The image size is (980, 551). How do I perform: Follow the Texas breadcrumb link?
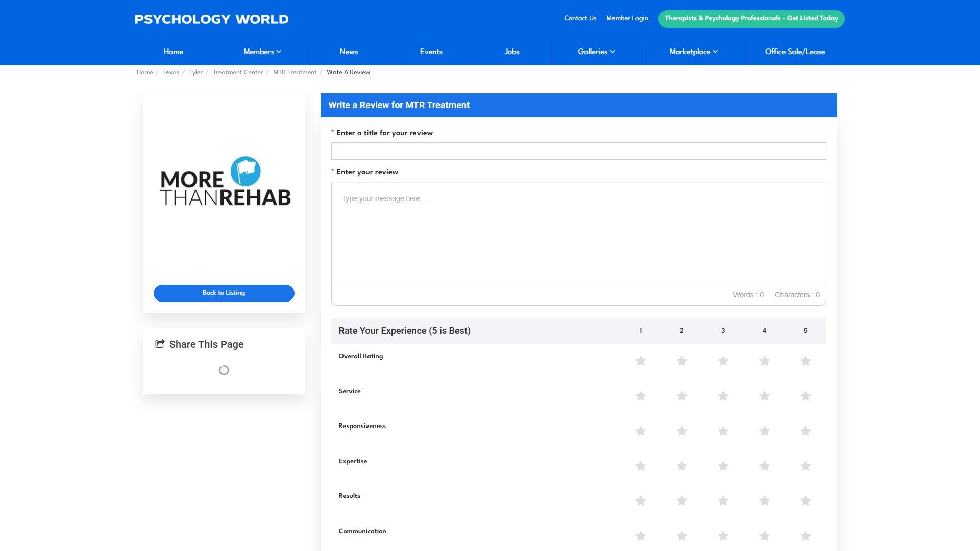click(171, 72)
